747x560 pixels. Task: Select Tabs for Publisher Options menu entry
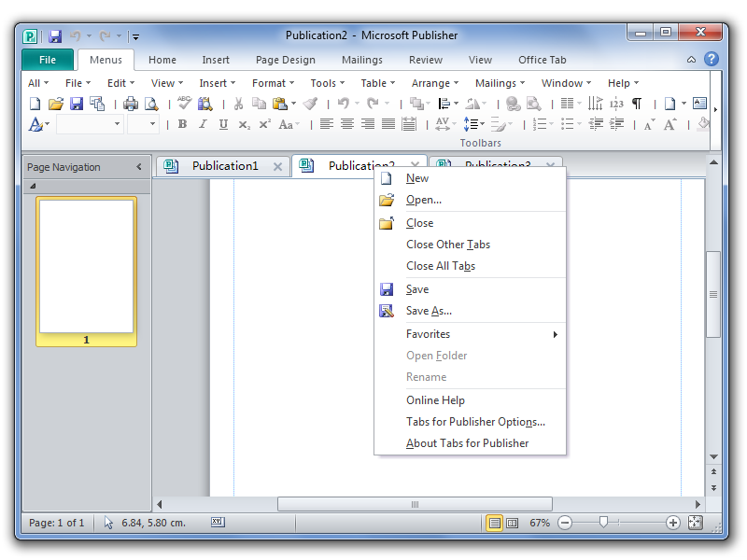click(471, 422)
